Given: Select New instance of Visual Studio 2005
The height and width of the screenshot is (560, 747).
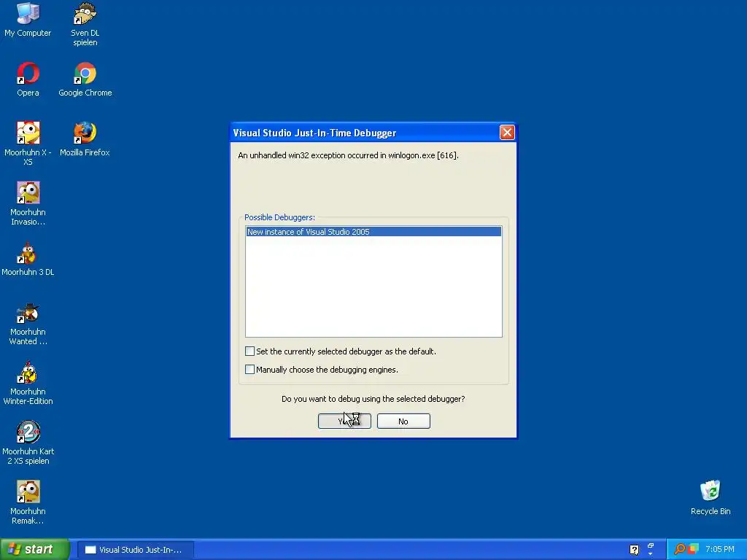Looking at the screenshot, I should (x=373, y=232).
